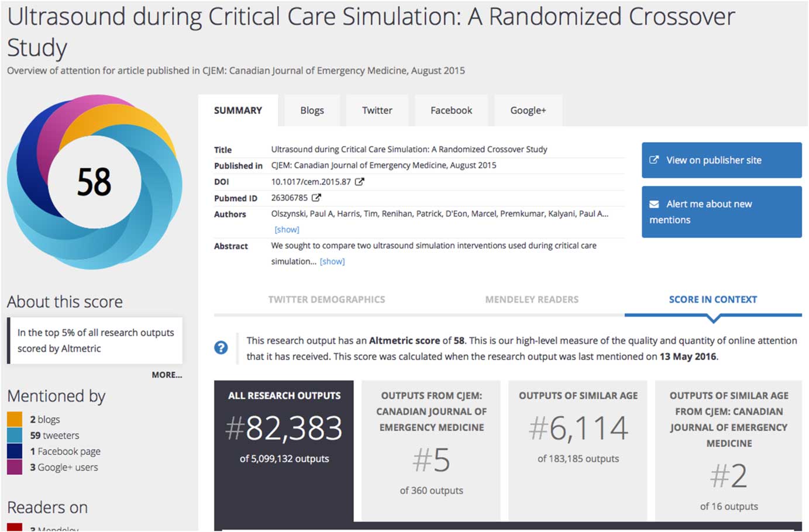809x532 pixels.
Task: Open the Facebook tab
Action: [x=451, y=110]
